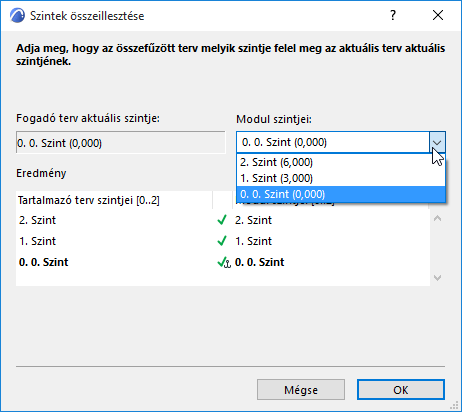The image size is (462, 412).
Task: Click 'Tartalmazó terv szintjei [0..2]' column header
Action: (x=114, y=200)
